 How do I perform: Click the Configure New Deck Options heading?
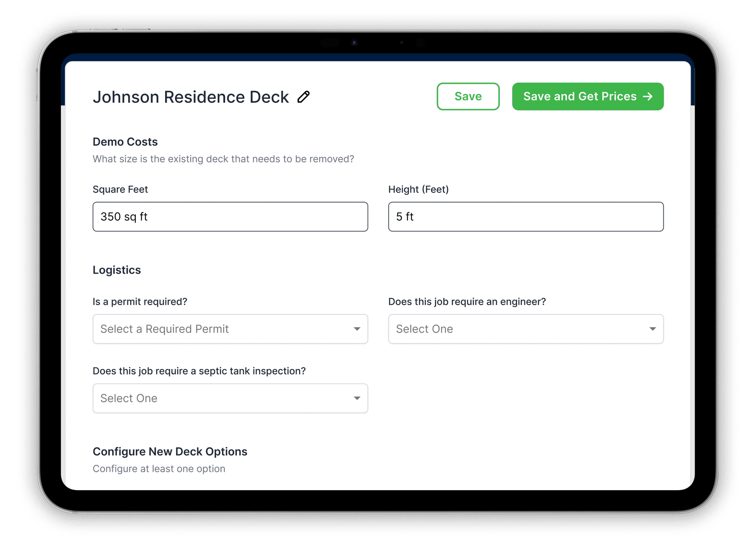tap(170, 451)
